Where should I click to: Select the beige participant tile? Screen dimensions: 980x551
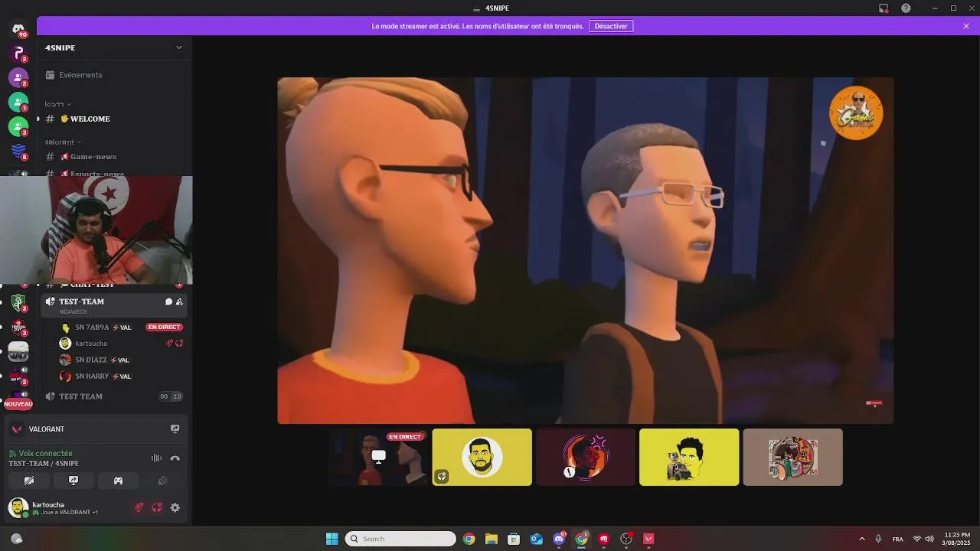[792, 457]
